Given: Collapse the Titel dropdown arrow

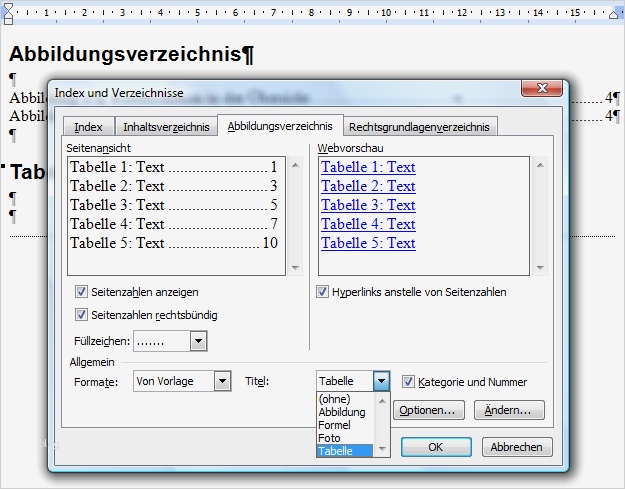Looking at the screenshot, I should pyautogui.click(x=381, y=381).
